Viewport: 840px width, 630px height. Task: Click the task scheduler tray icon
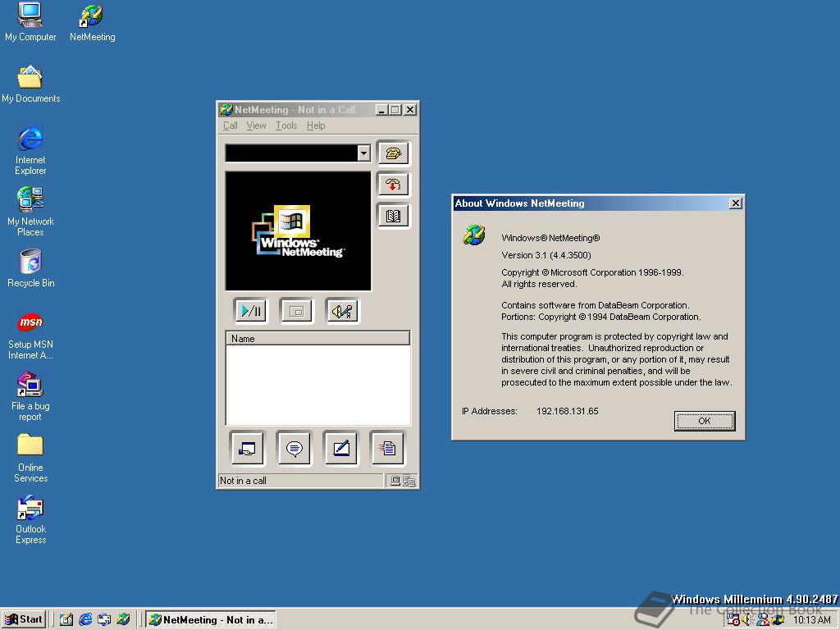coord(733,620)
